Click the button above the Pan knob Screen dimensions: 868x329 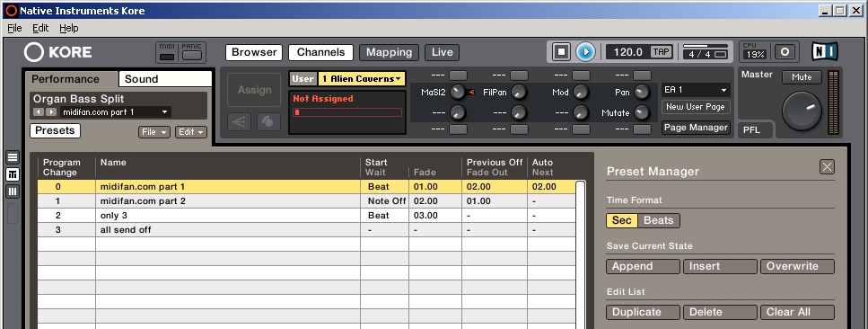642,75
